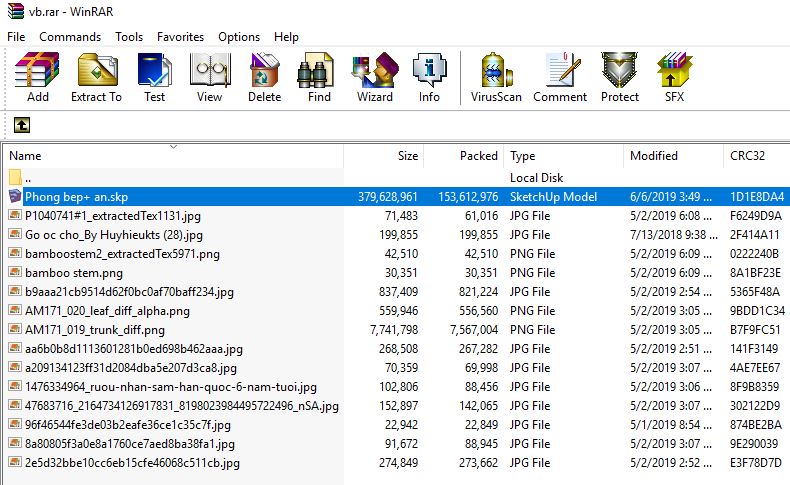The width and height of the screenshot is (790, 485).
Task: Click the parent folder '..' icon
Action: (15, 177)
